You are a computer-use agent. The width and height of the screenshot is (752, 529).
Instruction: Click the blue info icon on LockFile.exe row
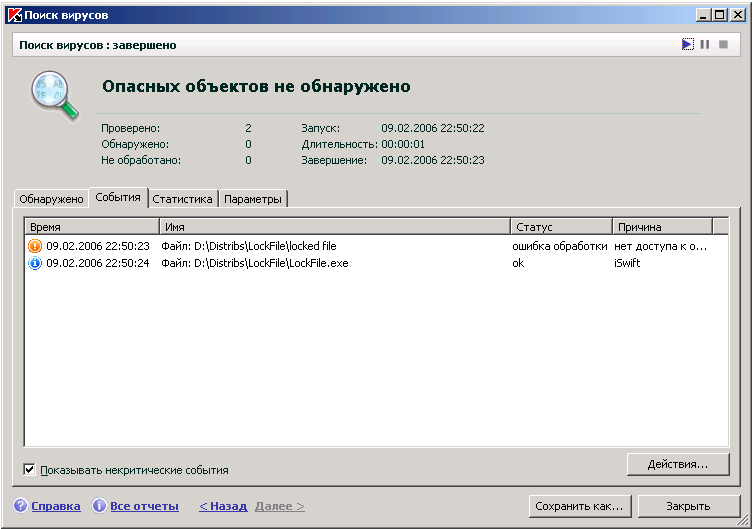pyautogui.click(x=35, y=263)
